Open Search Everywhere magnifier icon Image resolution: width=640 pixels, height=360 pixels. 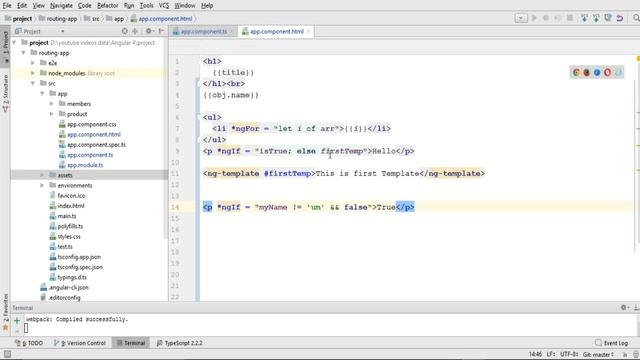636,18
